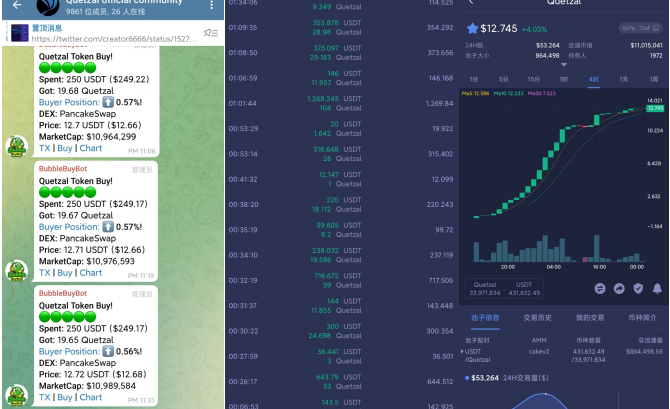670x409 pixels.
Task: Click the Ma10:12.233 indicator label
Action: pos(508,93)
